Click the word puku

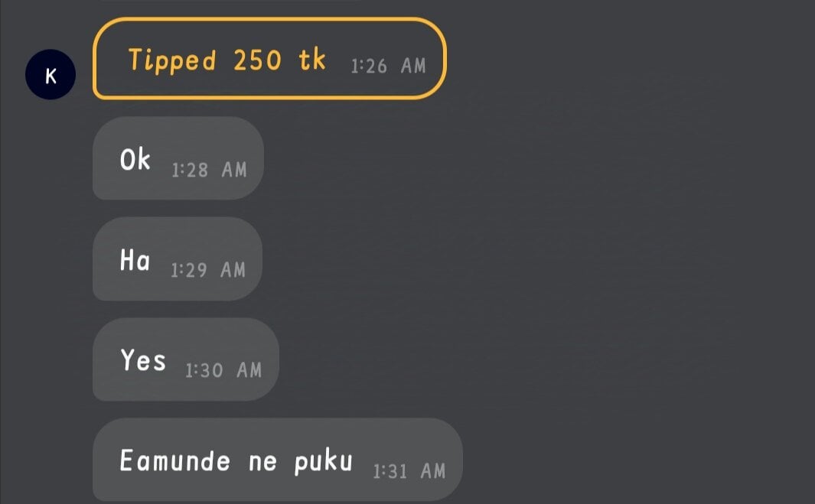coord(323,461)
